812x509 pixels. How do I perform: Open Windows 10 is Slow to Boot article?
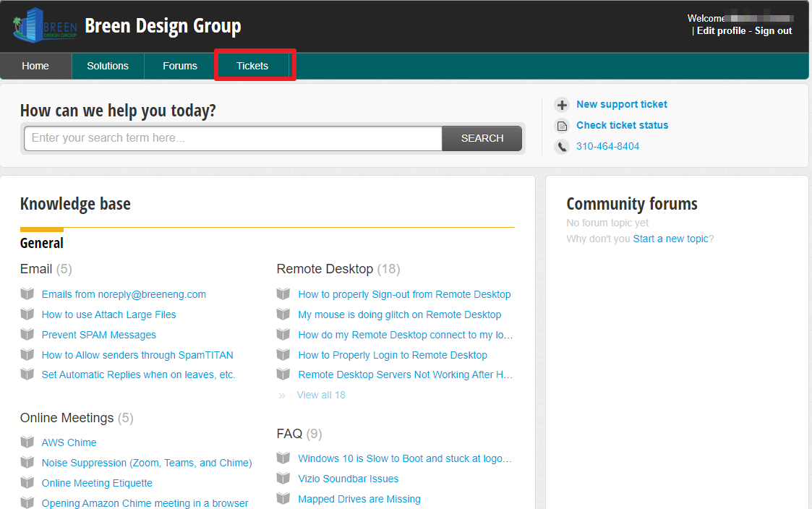tap(405, 458)
